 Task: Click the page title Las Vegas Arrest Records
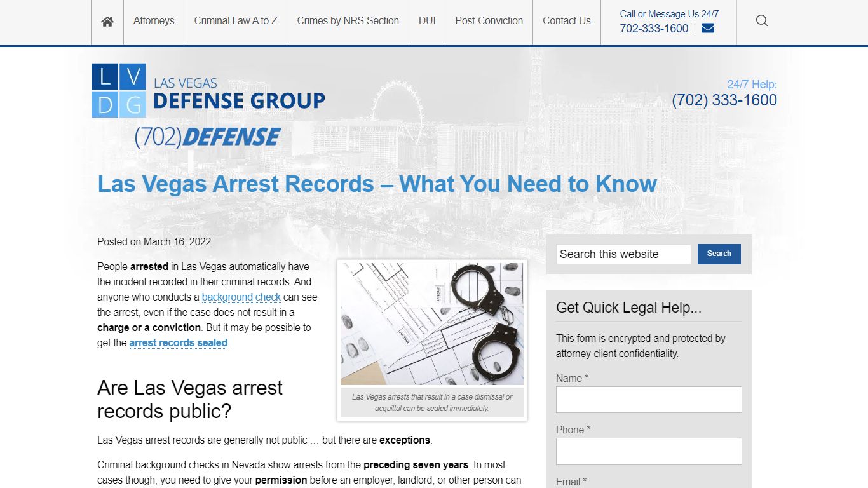377,184
